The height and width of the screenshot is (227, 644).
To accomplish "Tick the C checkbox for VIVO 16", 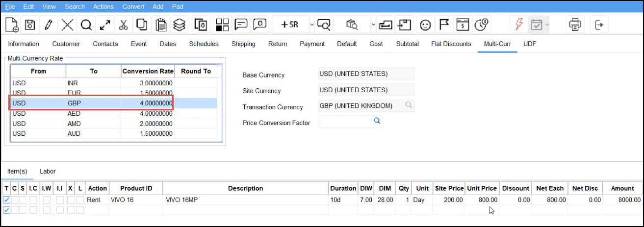I will 14,200.
